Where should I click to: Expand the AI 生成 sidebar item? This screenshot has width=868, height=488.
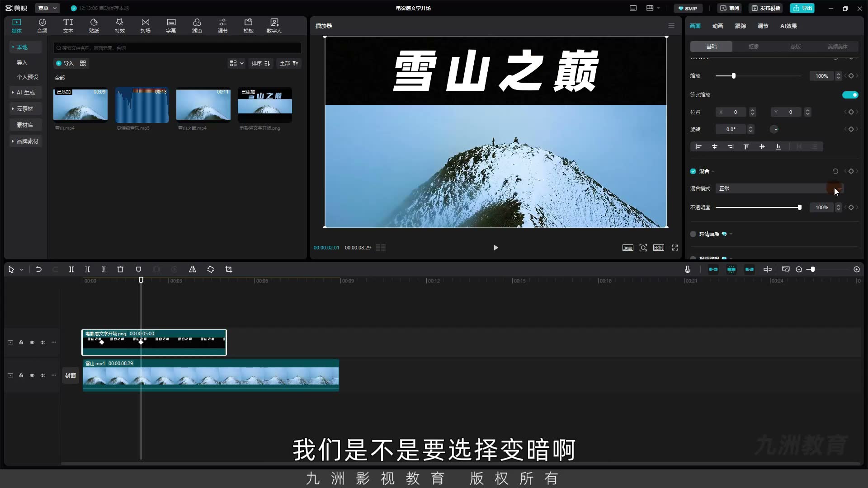click(26, 93)
